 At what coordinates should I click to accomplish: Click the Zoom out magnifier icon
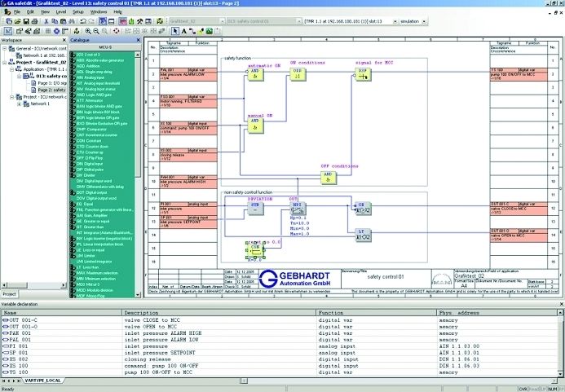(96, 31)
